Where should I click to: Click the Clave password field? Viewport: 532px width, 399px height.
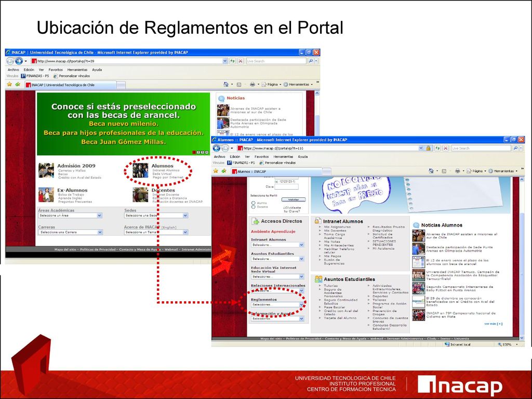(286, 187)
